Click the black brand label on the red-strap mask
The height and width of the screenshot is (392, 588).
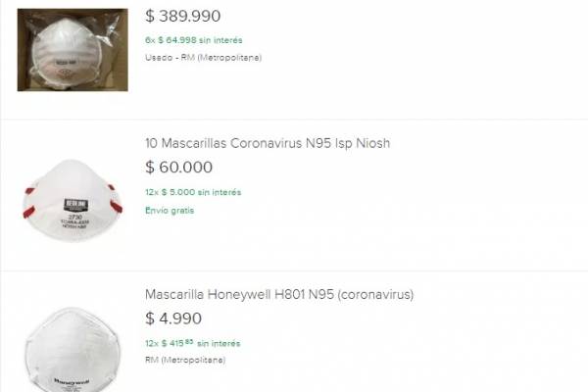click(x=75, y=206)
